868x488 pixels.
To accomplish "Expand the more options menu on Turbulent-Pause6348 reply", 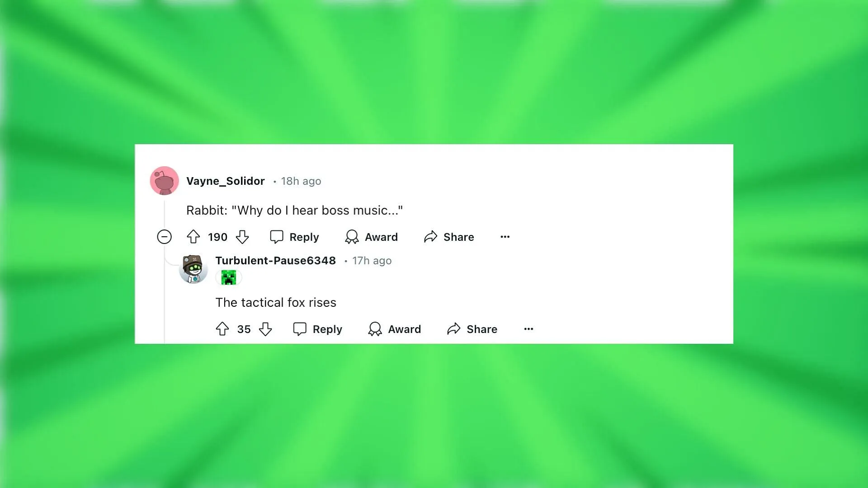I will tap(527, 328).
